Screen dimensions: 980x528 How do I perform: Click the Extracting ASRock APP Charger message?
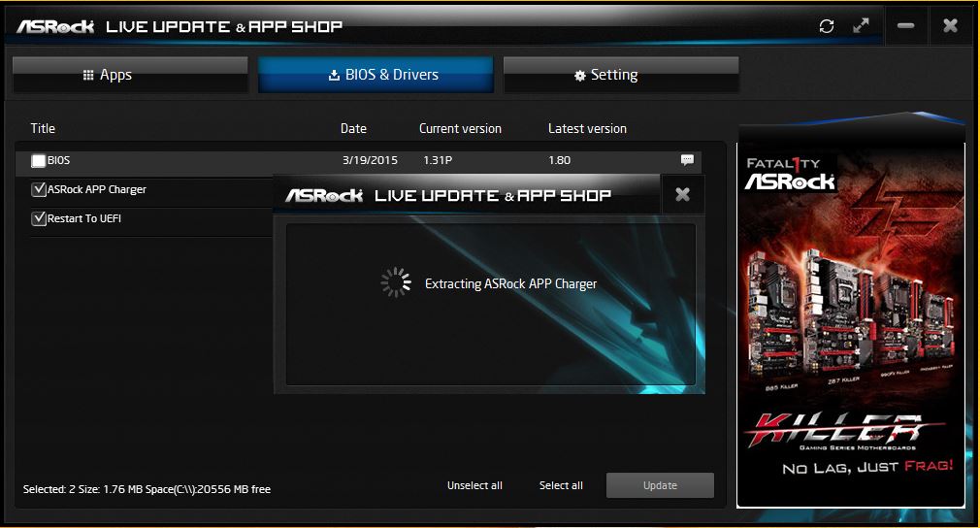click(510, 283)
